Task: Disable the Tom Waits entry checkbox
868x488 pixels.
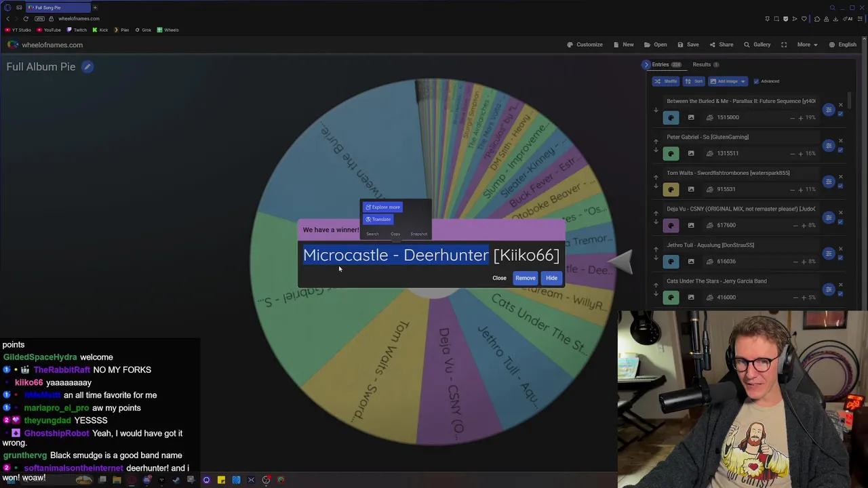Action: click(x=840, y=185)
